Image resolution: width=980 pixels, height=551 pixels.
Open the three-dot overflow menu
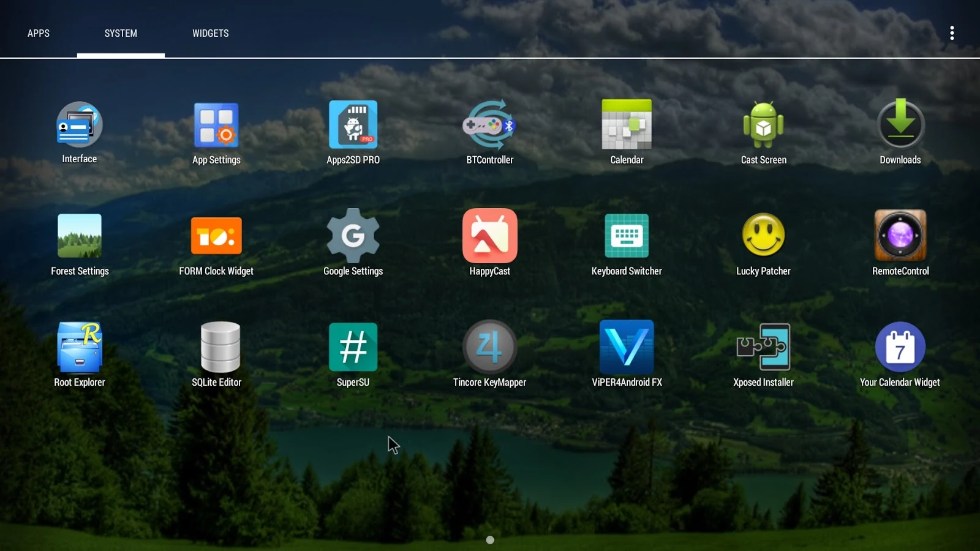[952, 33]
